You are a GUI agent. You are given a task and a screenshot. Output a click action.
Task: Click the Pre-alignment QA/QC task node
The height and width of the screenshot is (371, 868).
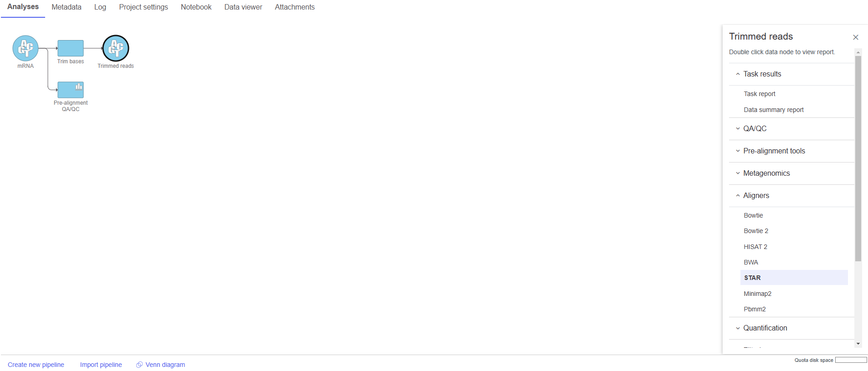[x=71, y=90]
